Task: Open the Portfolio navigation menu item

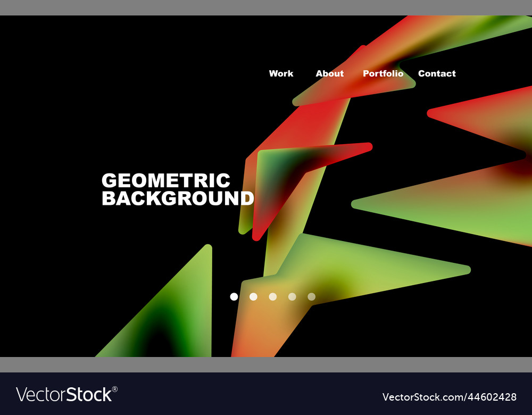Action: [x=383, y=74]
